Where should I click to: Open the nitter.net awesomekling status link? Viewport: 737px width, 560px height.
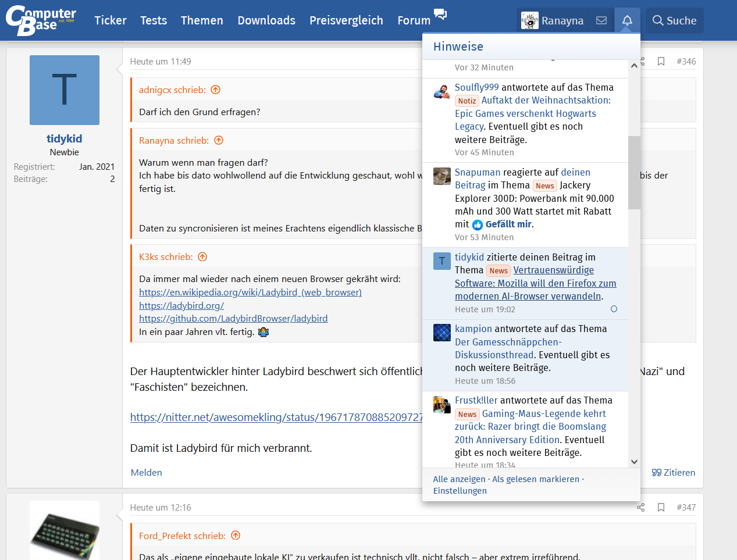[x=276, y=417]
